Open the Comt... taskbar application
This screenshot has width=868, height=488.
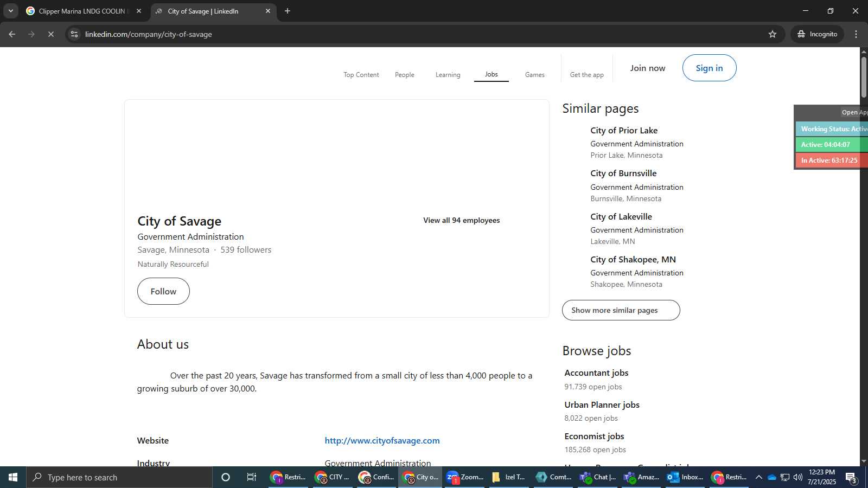tap(553, 477)
